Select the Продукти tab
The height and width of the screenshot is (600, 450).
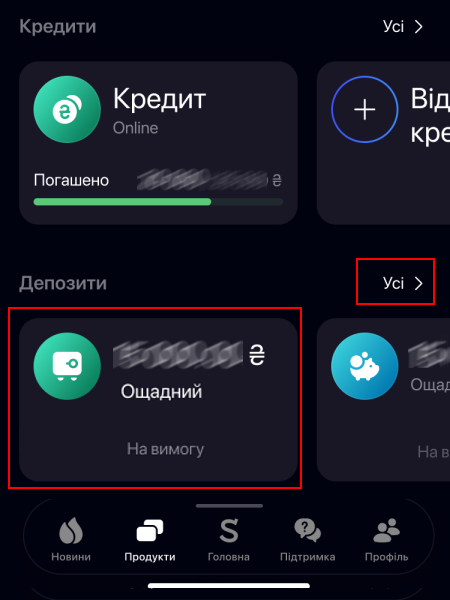click(x=150, y=540)
